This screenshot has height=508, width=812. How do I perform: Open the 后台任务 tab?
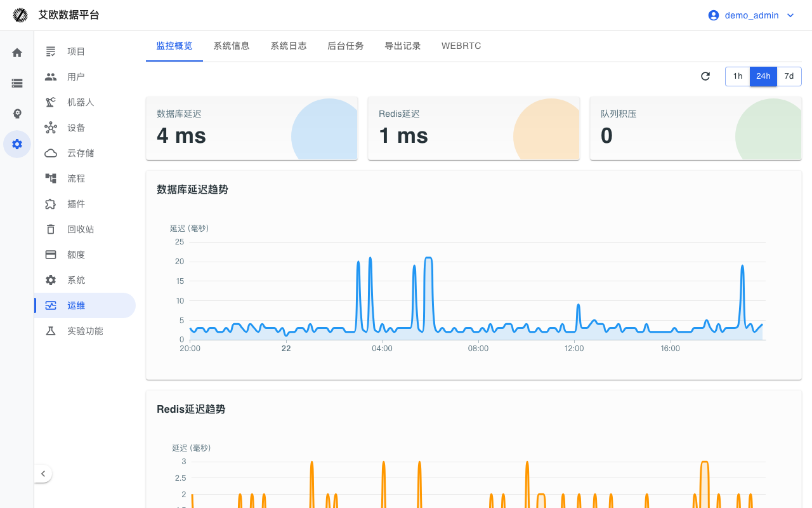(x=346, y=46)
